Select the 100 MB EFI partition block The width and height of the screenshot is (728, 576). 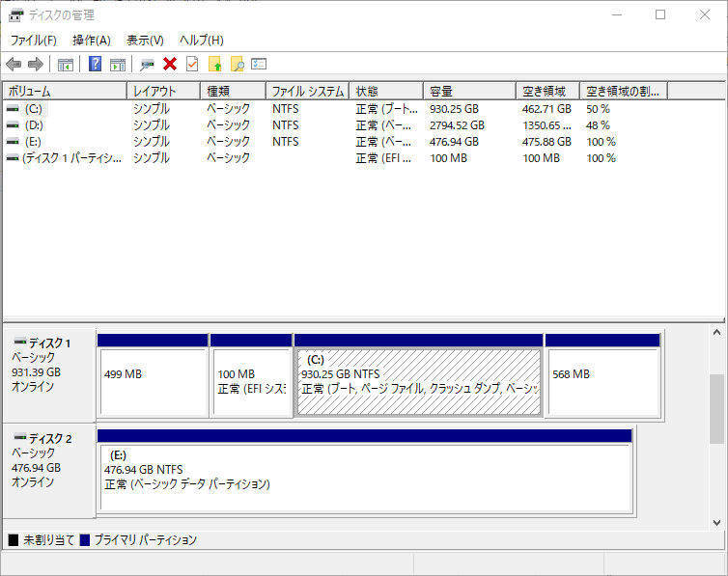(x=251, y=374)
